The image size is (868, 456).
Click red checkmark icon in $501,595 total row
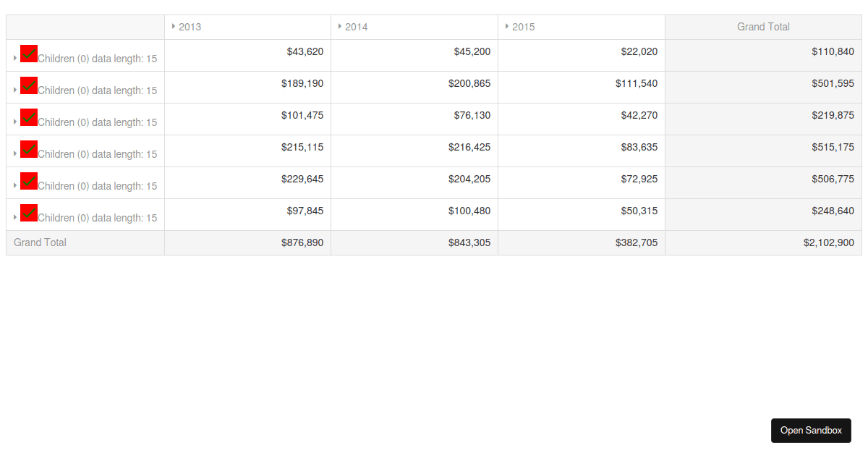(29, 85)
